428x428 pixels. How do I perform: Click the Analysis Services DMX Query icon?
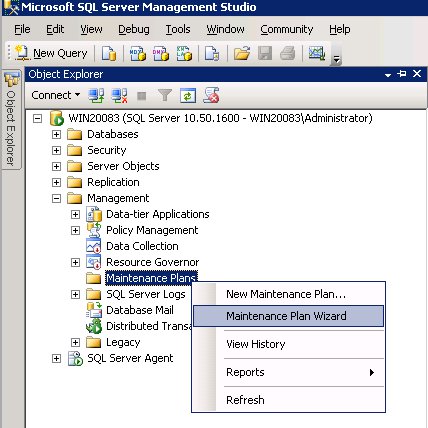161,53
